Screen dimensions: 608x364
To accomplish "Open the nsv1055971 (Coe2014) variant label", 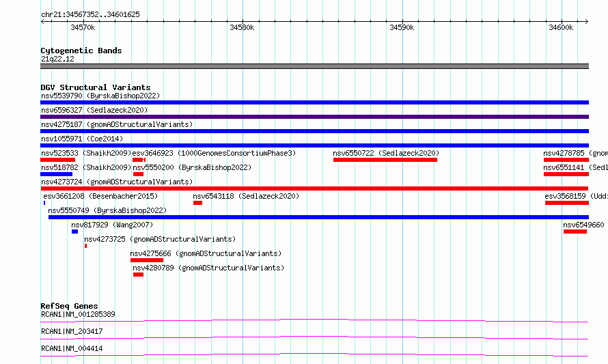I will [x=82, y=139].
